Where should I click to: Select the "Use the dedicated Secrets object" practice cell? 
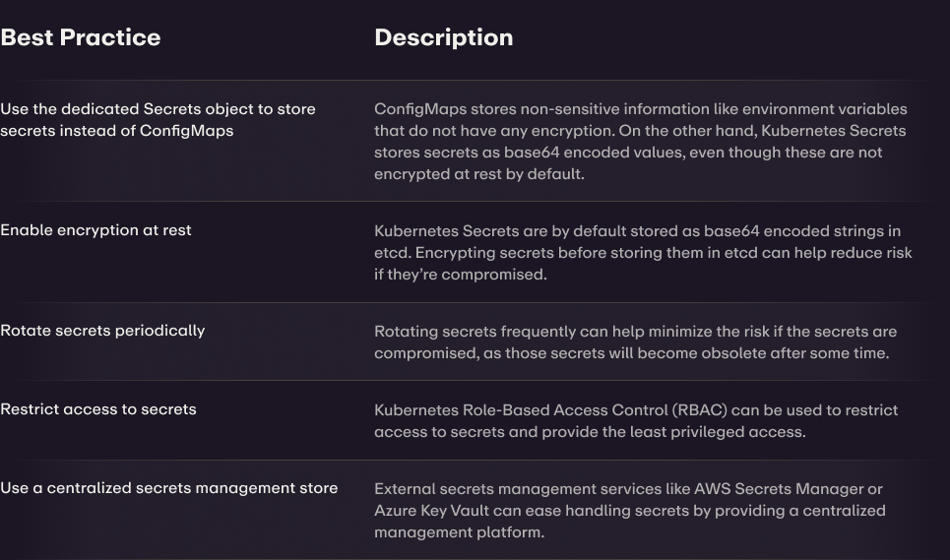158,119
